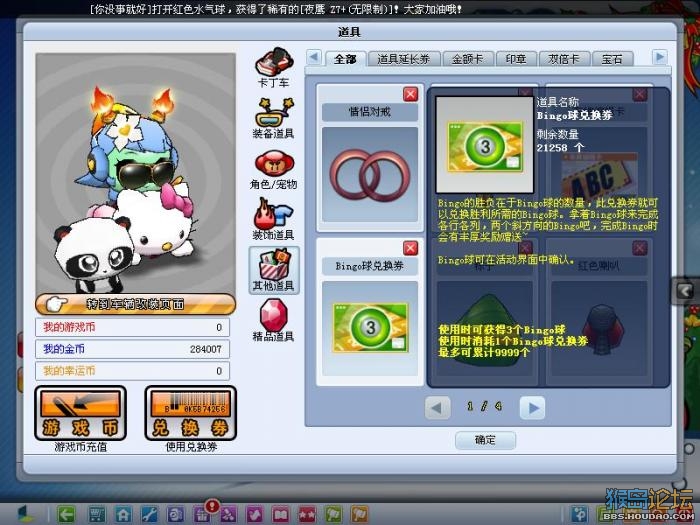This screenshot has height=525, width=700.
Task: Open 兑换券 redeem coupon button
Action: tap(191, 413)
